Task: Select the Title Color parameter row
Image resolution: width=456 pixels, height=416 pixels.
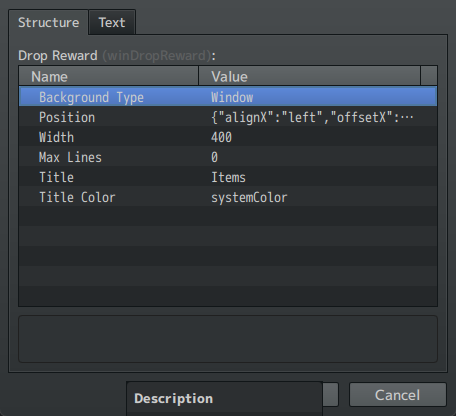Action: click(228, 197)
